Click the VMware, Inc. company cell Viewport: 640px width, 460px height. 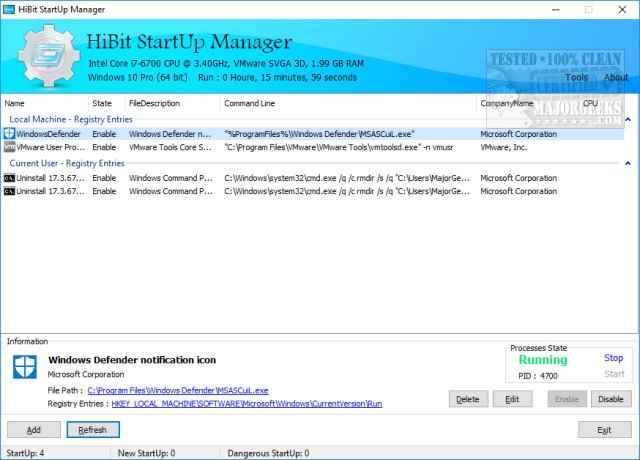504,147
